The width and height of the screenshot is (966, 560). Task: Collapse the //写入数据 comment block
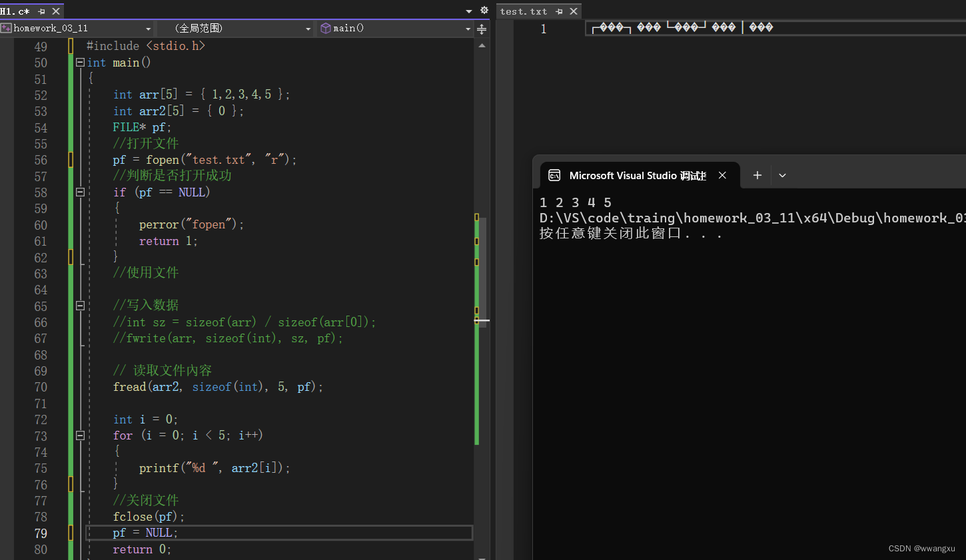point(80,306)
